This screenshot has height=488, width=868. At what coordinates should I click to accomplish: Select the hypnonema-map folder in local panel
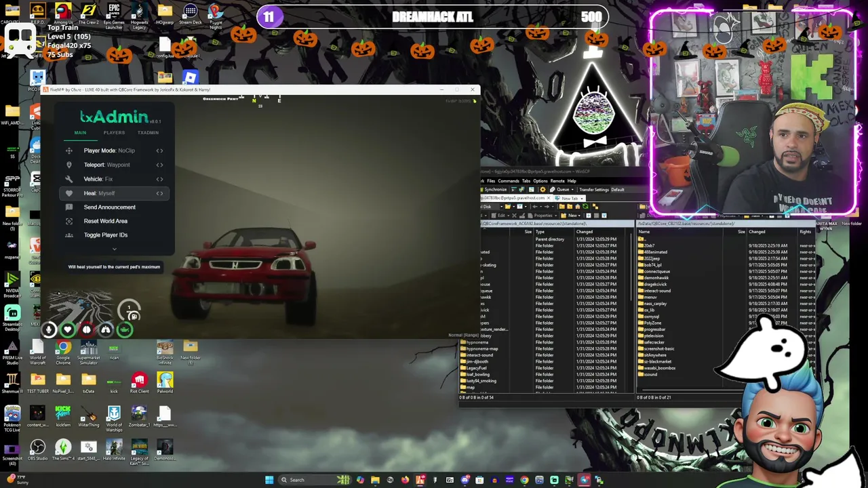(481, 349)
